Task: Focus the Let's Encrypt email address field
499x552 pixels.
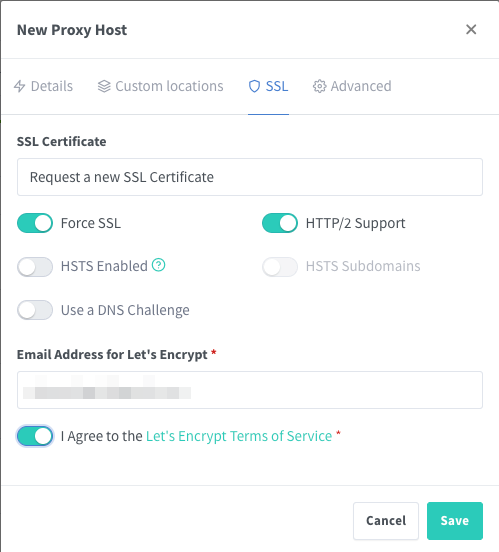Action: (x=250, y=390)
